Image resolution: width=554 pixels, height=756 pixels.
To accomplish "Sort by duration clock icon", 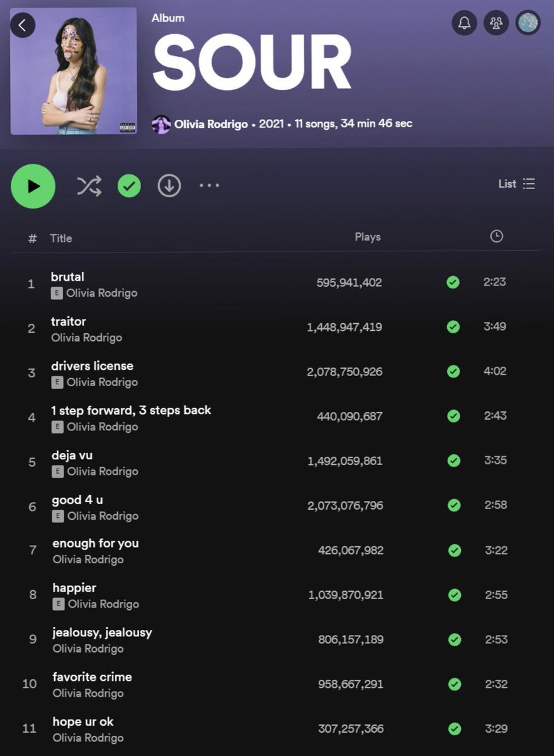I will pos(497,236).
